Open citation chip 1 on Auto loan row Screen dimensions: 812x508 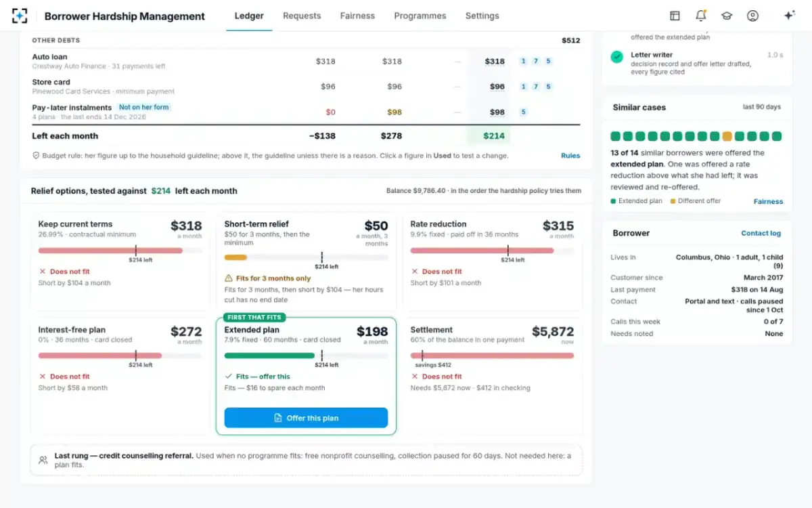[523, 61]
